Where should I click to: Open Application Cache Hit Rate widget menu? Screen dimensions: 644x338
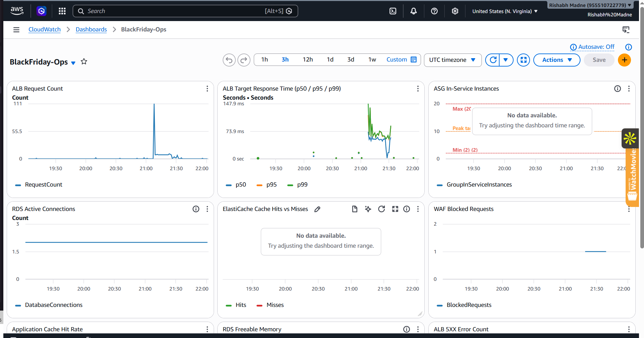click(x=207, y=329)
